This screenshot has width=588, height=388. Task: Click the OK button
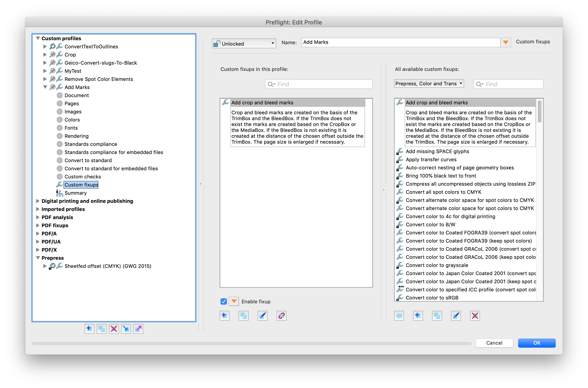pyautogui.click(x=536, y=343)
